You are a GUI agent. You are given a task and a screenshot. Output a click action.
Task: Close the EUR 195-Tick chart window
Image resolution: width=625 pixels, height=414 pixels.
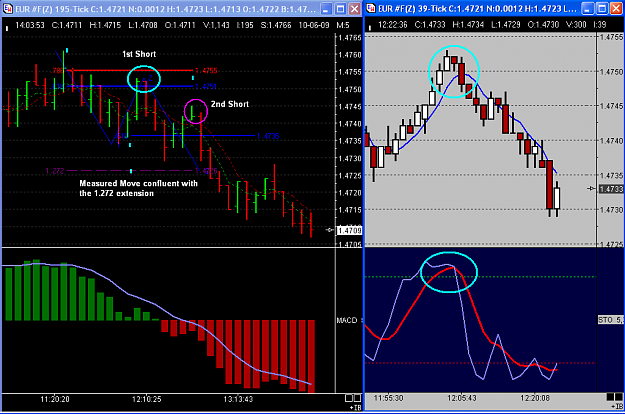click(x=354, y=9)
